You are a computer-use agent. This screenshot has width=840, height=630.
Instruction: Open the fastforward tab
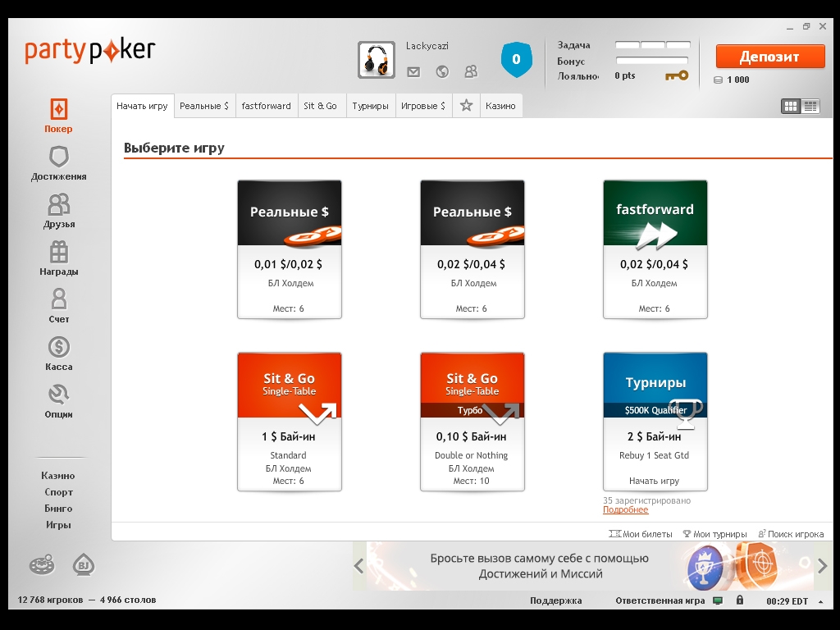coord(266,106)
